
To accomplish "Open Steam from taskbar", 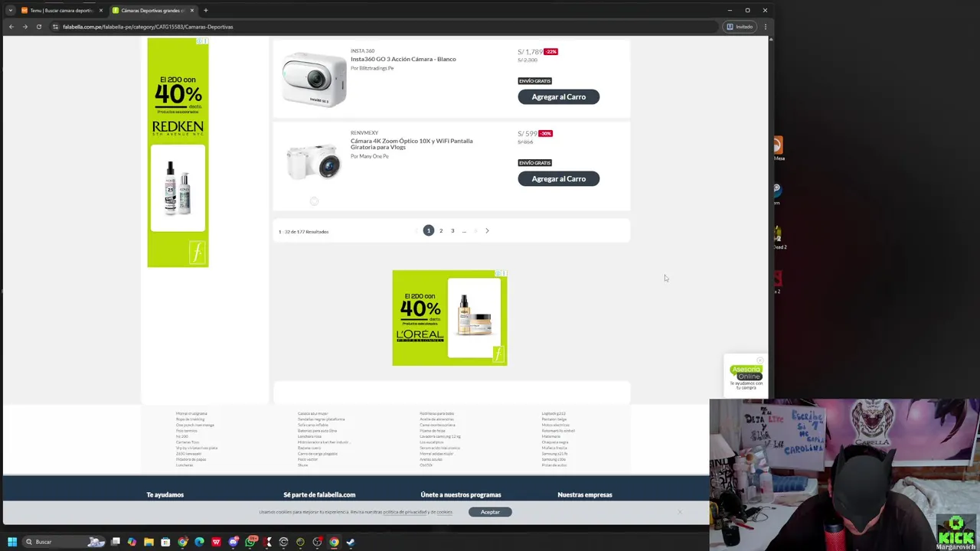I will coord(350,542).
